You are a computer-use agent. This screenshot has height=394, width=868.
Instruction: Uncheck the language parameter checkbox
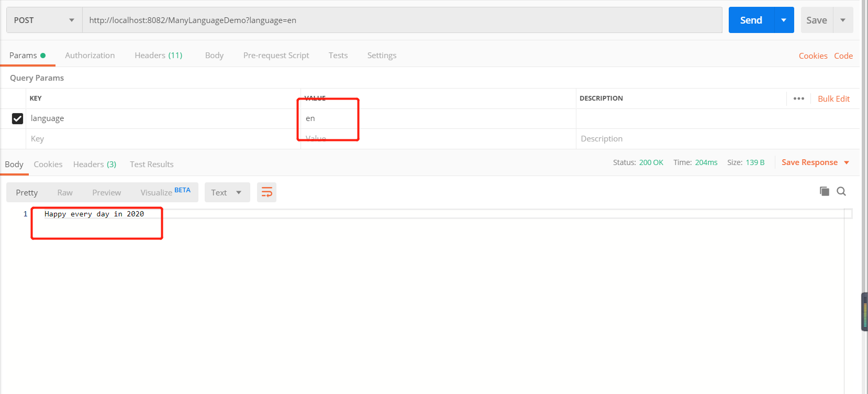17,118
